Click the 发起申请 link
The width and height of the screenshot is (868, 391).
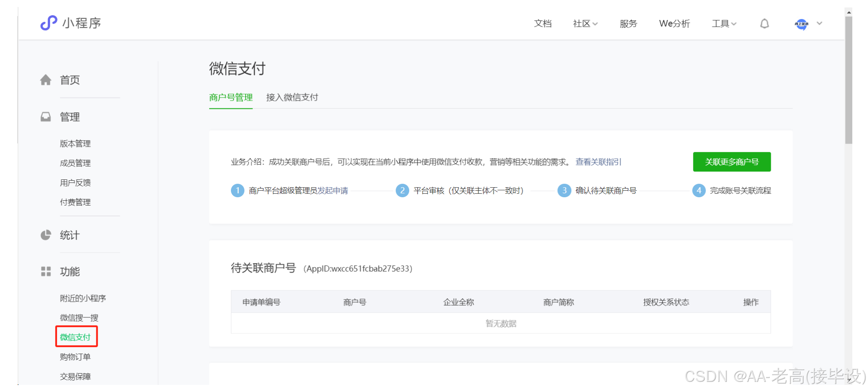[332, 191]
